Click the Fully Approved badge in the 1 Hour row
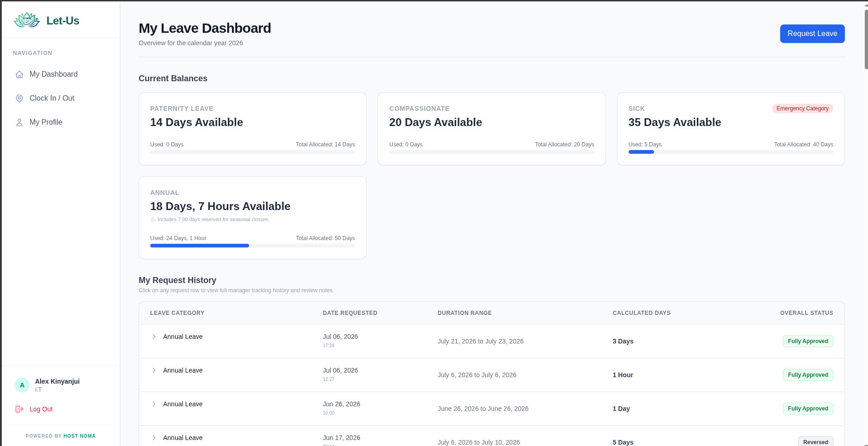 [x=808, y=375]
